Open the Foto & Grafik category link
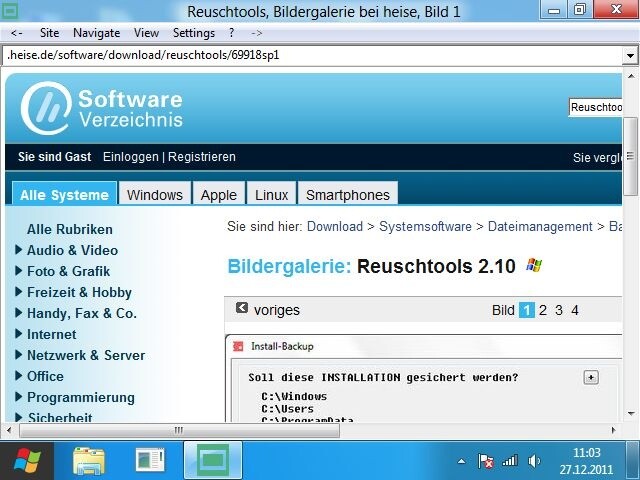 point(69,271)
